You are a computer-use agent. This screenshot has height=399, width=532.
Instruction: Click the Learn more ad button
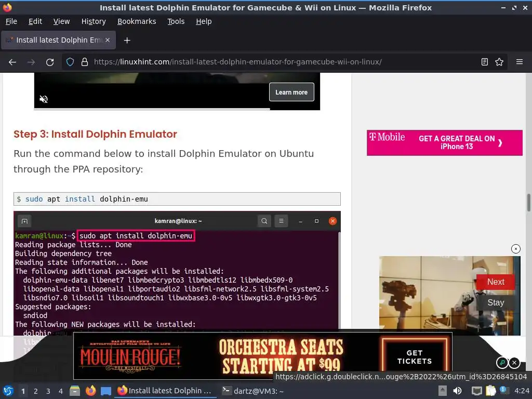(291, 92)
